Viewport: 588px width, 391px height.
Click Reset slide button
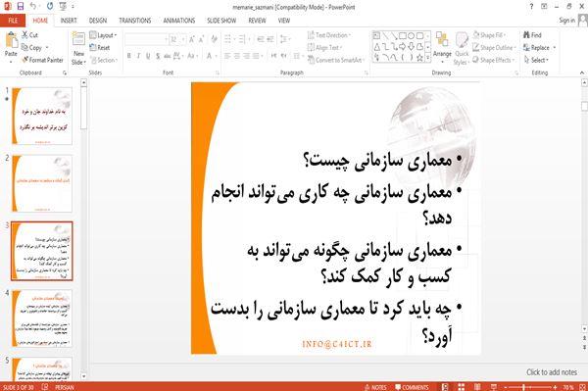coord(100,48)
